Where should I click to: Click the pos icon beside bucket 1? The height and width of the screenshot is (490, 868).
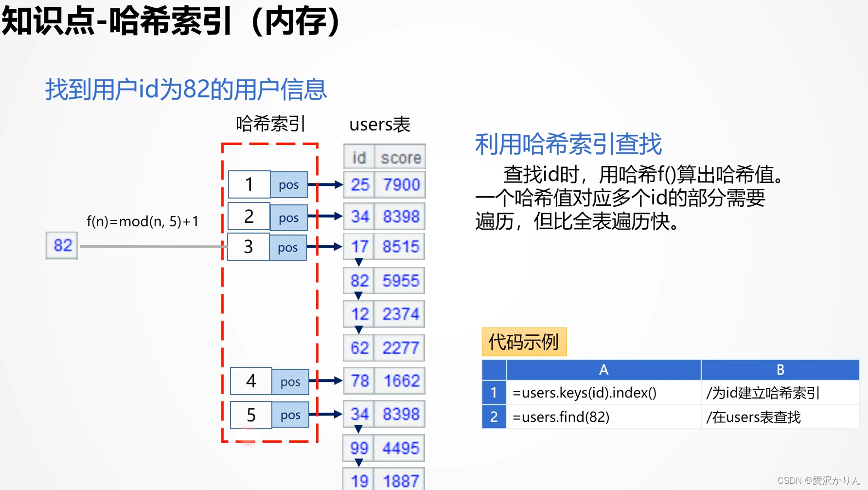(289, 184)
